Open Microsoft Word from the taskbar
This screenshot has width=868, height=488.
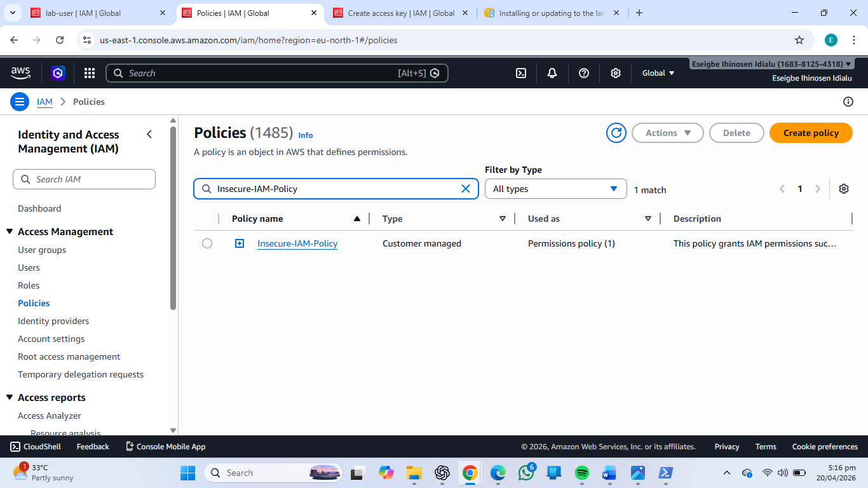609,473
